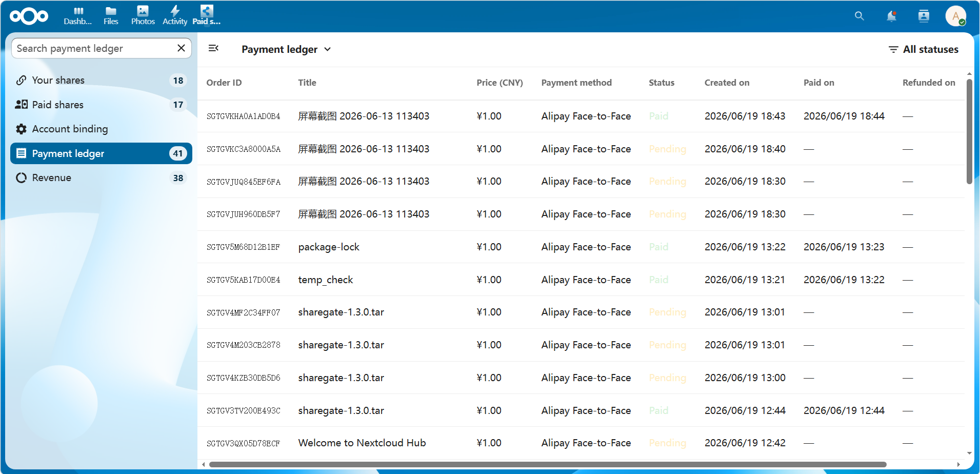
Task: Open the Files app icon
Action: coord(111,16)
